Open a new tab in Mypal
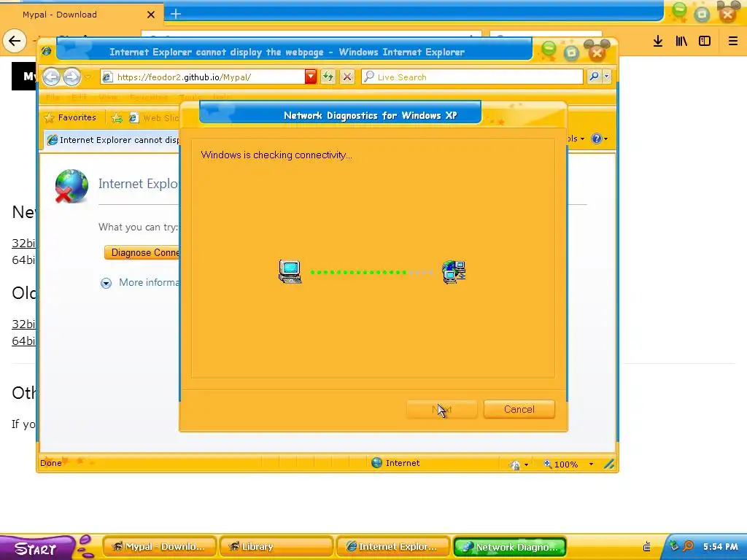747x560 pixels. 176,15
